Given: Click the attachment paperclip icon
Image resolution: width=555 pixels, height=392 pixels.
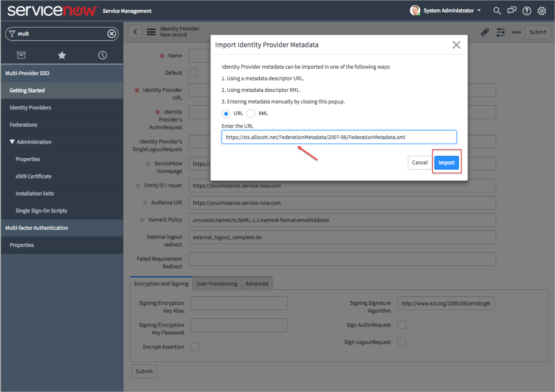Looking at the screenshot, I should [x=485, y=32].
